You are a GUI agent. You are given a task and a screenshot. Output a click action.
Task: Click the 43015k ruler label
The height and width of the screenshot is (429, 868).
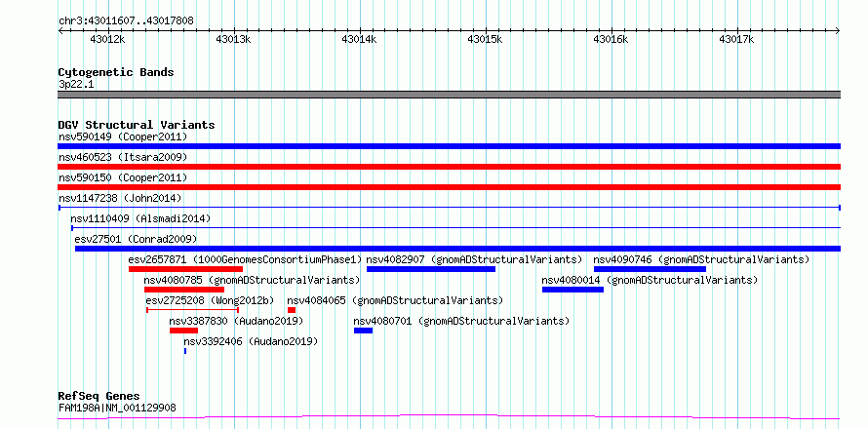point(485,40)
